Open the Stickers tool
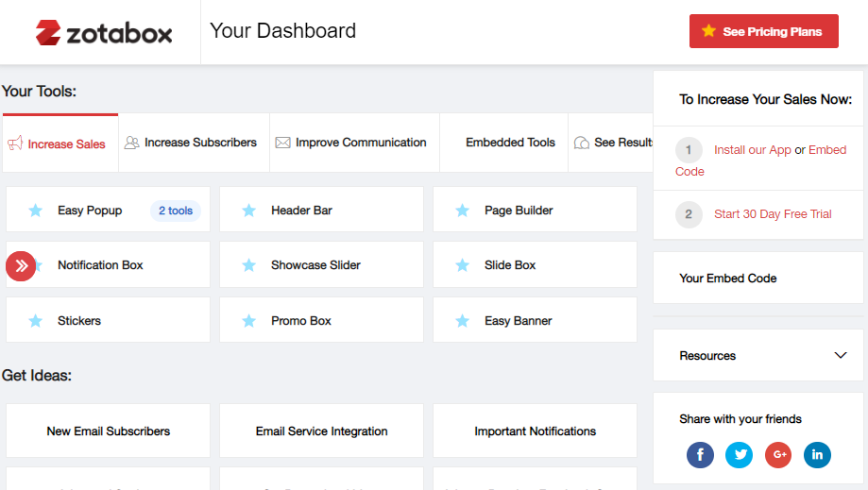The width and height of the screenshot is (868, 490). point(108,320)
